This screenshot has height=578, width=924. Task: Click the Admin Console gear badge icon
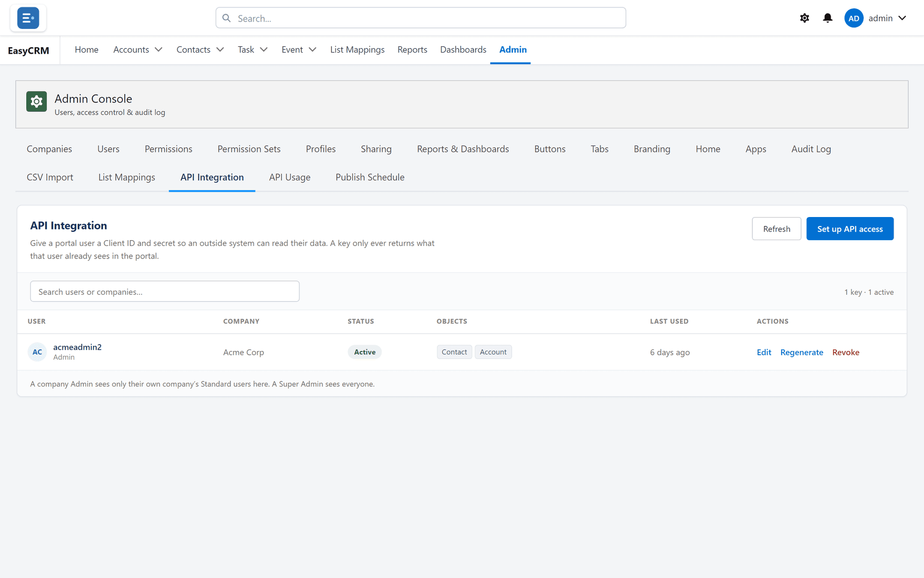(36, 101)
